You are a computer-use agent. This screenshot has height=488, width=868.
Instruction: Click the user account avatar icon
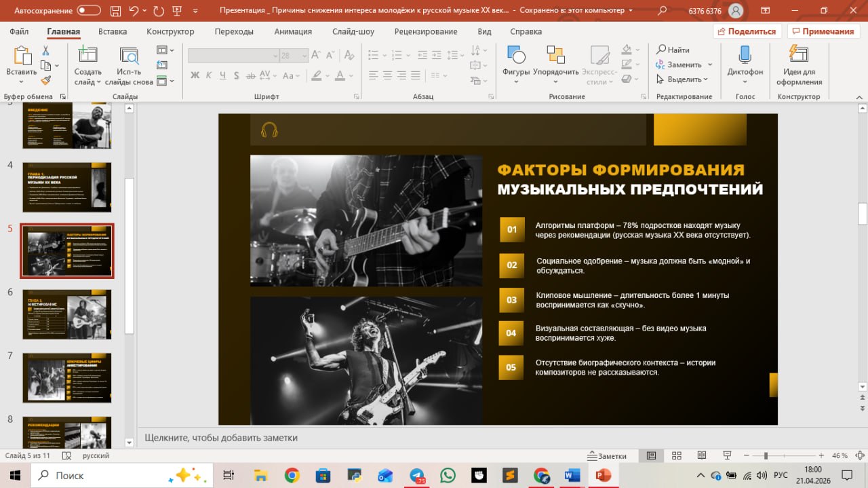click(x=736, y=11)
